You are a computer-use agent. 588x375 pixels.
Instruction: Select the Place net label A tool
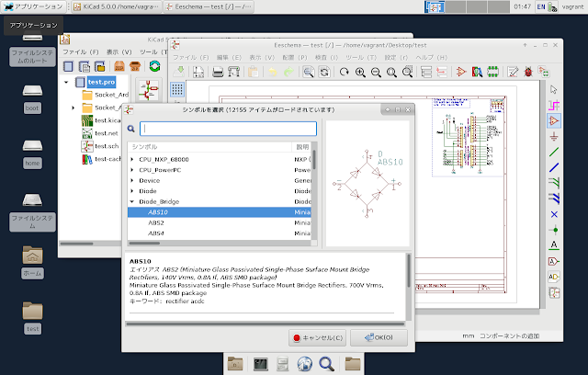point(554,245)
